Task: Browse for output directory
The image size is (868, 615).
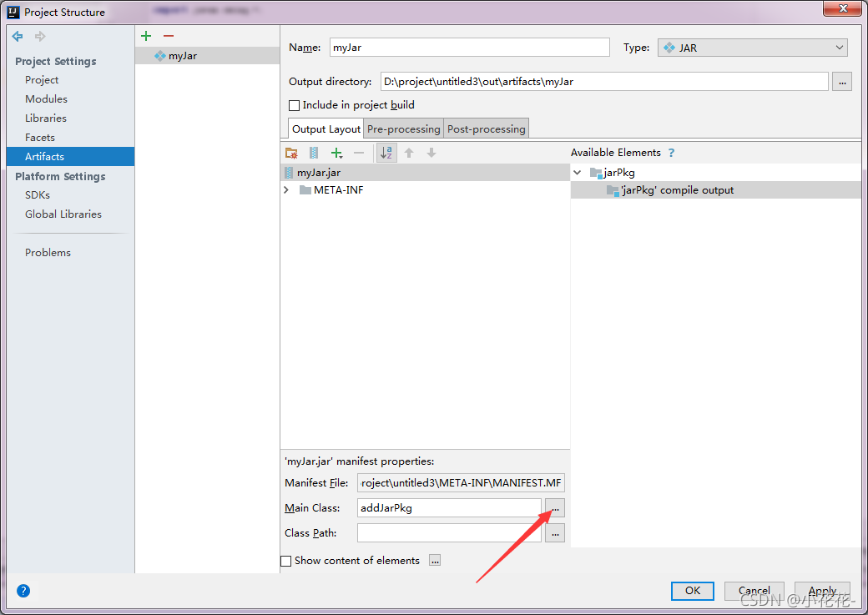Action: (842, 82)
